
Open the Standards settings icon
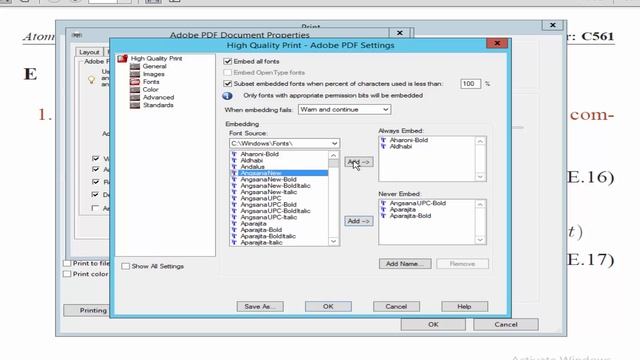click(135, 105)
